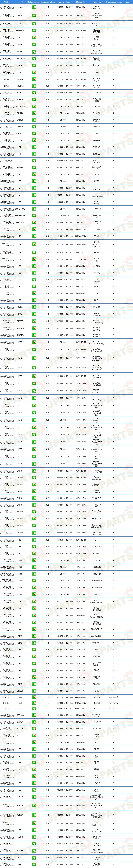Select the 'Aerox 100 CatCon. (SB05, YQ)' cell

point(97,797)
